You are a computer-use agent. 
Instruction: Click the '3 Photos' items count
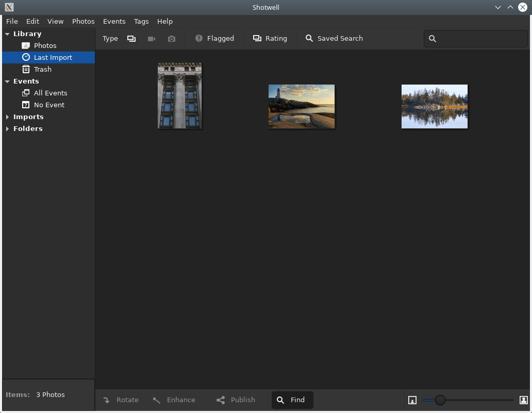(x=50, y=394)
